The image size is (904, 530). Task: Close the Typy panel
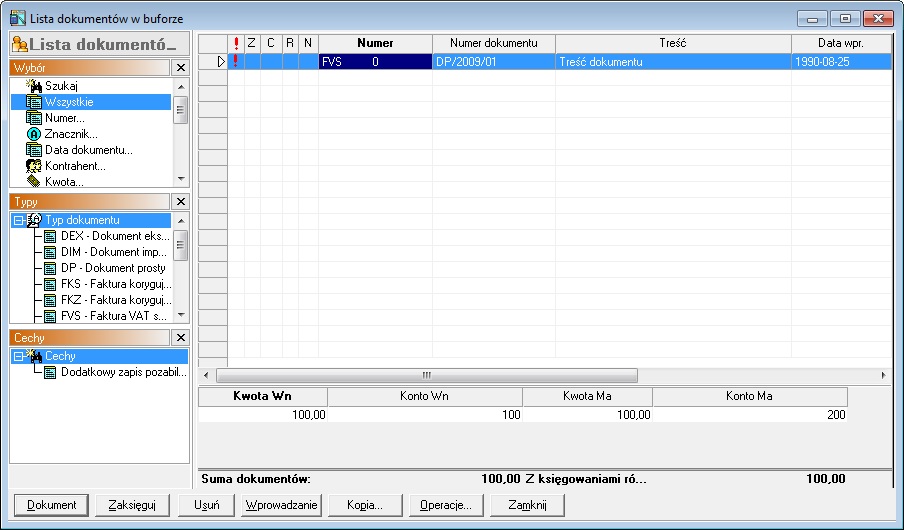click(x=180, y=201)
